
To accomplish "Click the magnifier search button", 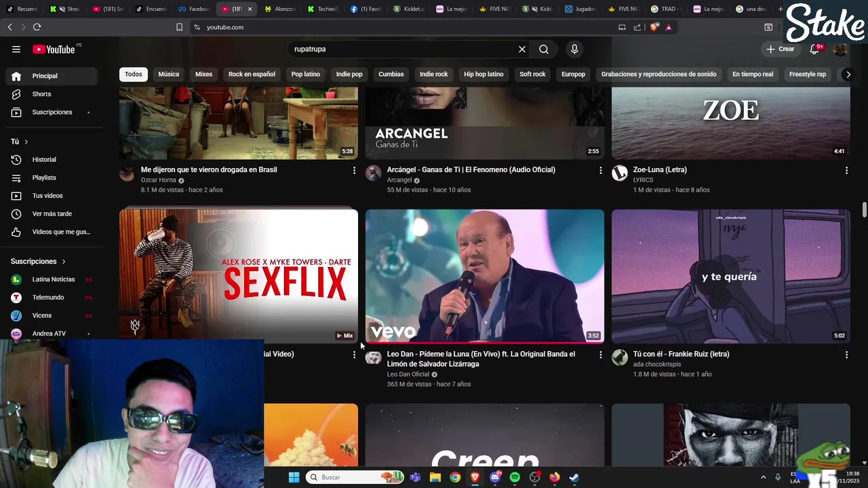I will 544,49.
